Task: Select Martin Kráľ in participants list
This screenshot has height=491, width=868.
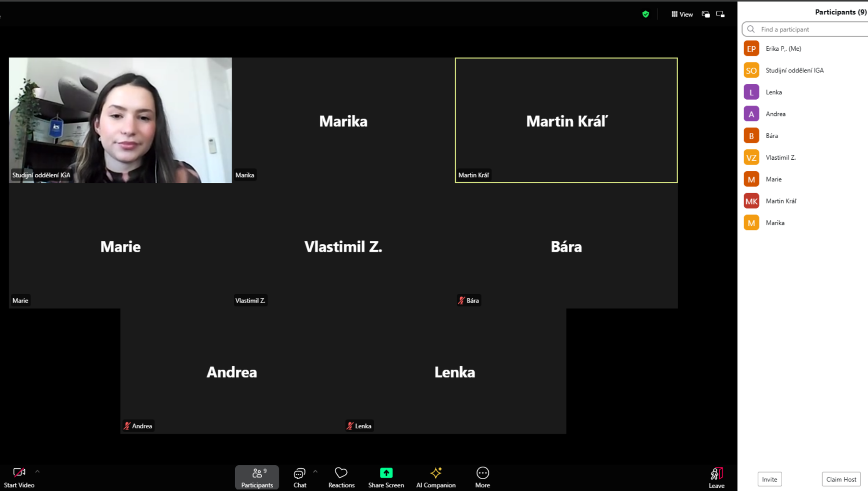Action: pyautogui.click(x=781, y=201)
